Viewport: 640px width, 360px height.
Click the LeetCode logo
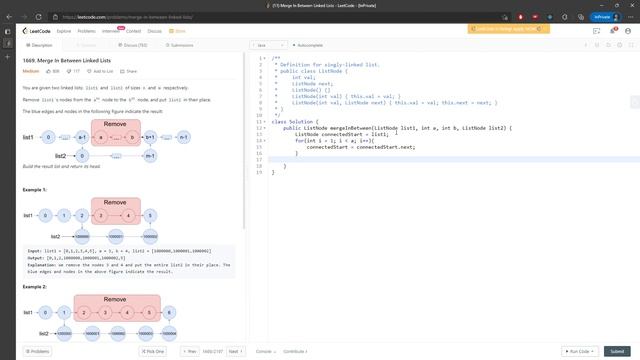[36, 31]
